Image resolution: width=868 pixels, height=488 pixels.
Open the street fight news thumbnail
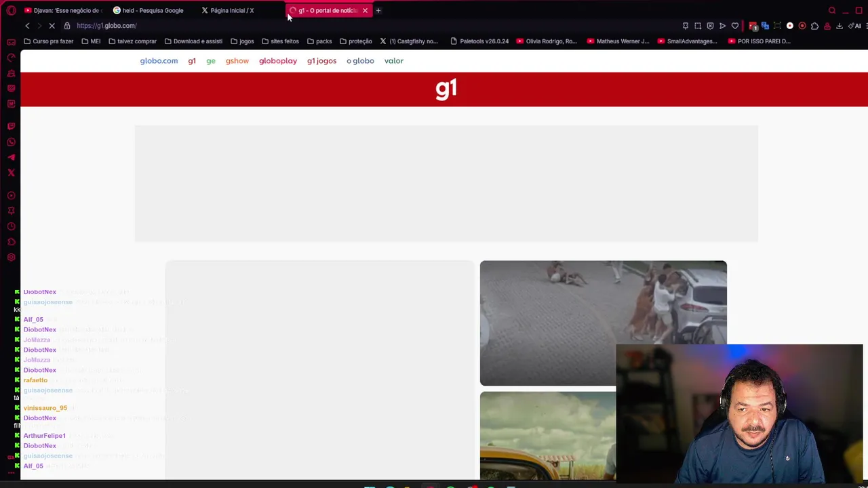pos(603,323)
